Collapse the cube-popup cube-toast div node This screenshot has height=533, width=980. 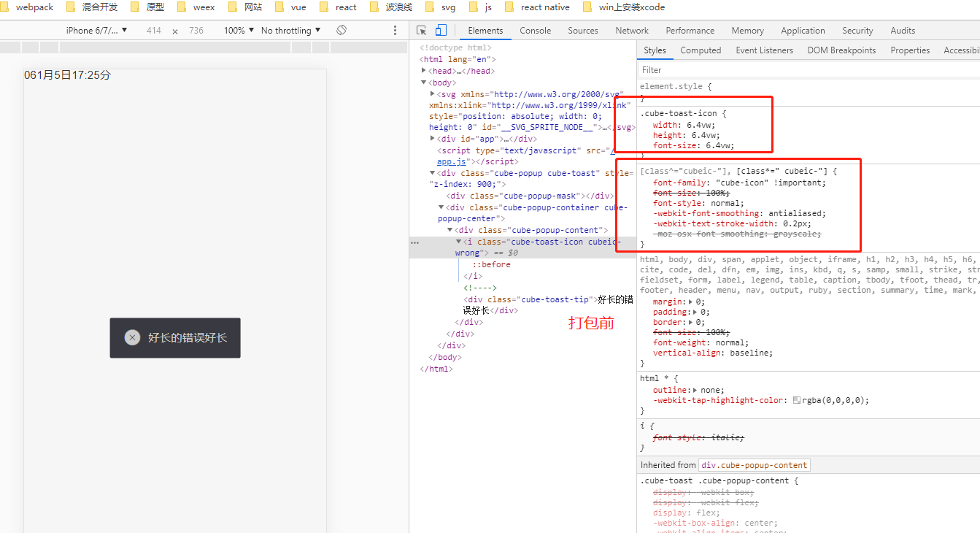(x=433, y=173)
